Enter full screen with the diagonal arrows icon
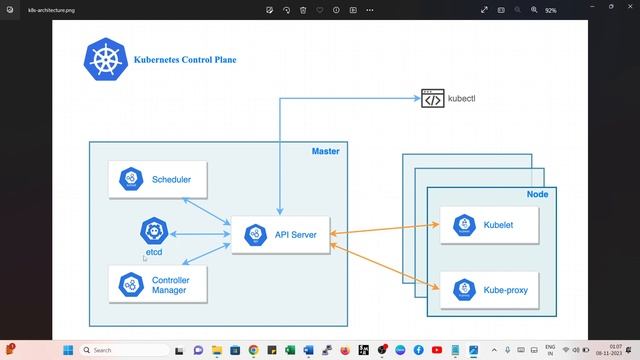Viewport: 640px width, 360px height. pyautogui.click(x=484, y=10)
